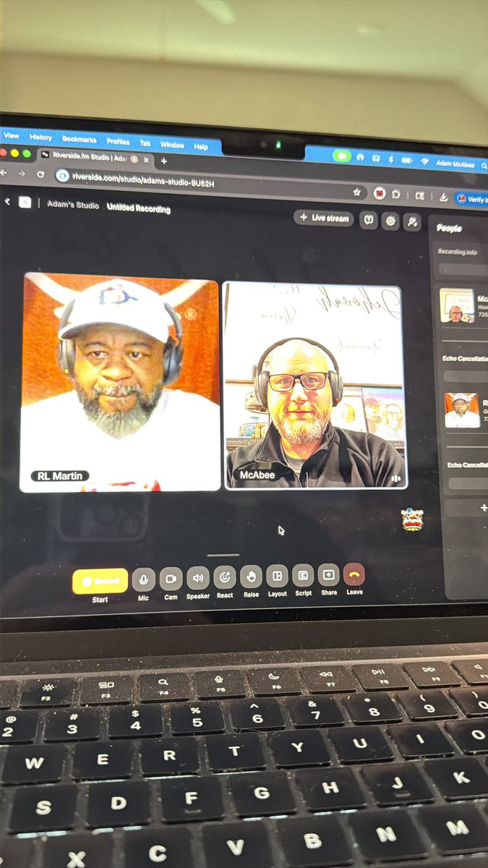The width and height of the screenshot is (488, 868).
Task: Click the plus add button in People panel
Action: (483, 509)
